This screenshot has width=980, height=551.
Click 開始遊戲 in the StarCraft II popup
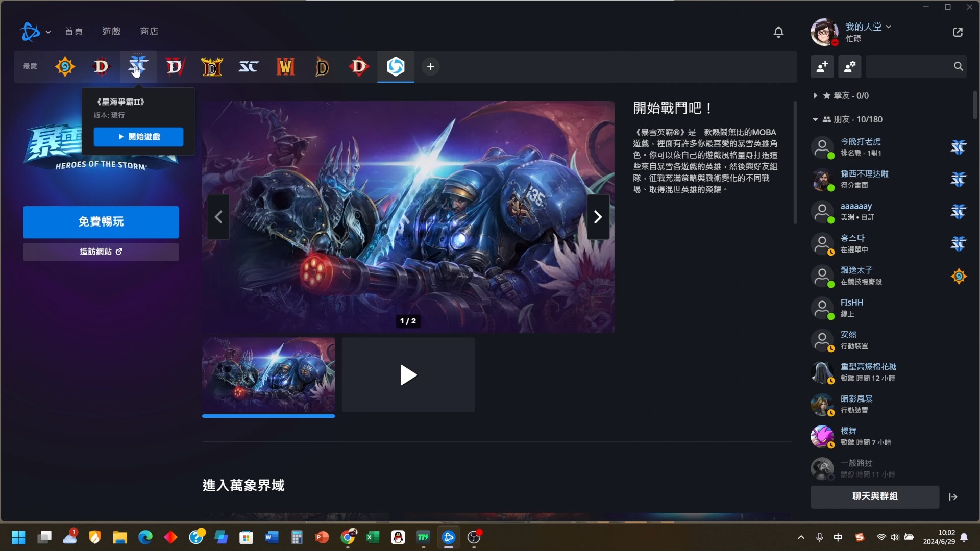pyautogui.click(x=138, y=137)
